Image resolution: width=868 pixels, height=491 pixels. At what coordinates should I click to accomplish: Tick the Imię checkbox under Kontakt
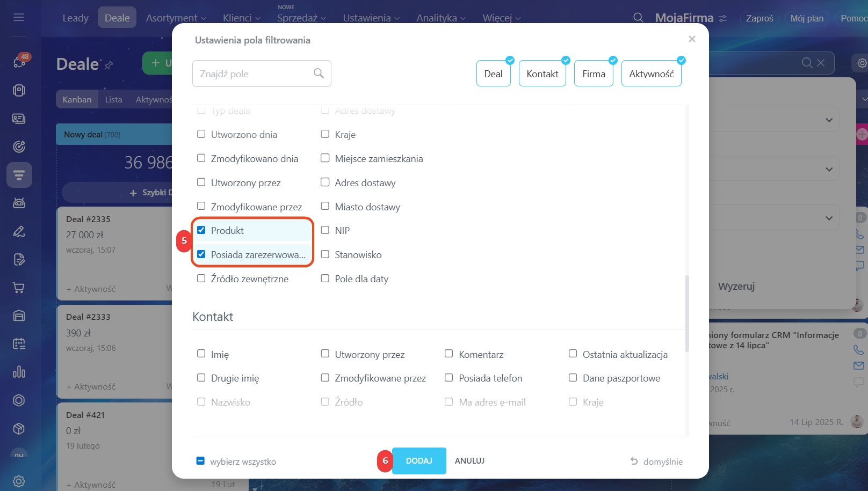tap(201, 354)
